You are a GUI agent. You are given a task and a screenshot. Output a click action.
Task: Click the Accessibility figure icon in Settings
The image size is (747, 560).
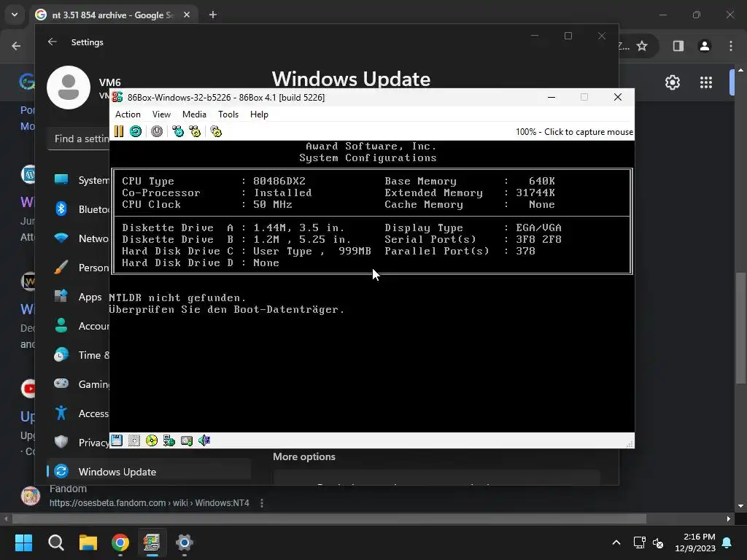tap(61, 413)
